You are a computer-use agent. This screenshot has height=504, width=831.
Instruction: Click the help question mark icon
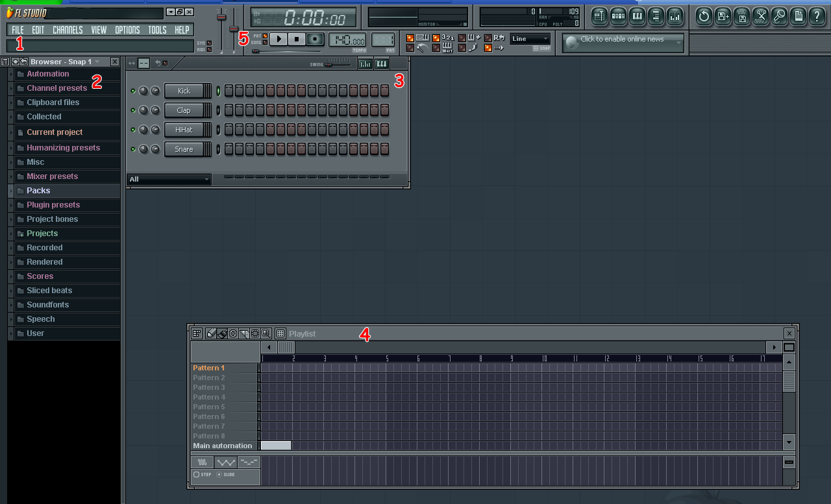click(x=817, y=16)
